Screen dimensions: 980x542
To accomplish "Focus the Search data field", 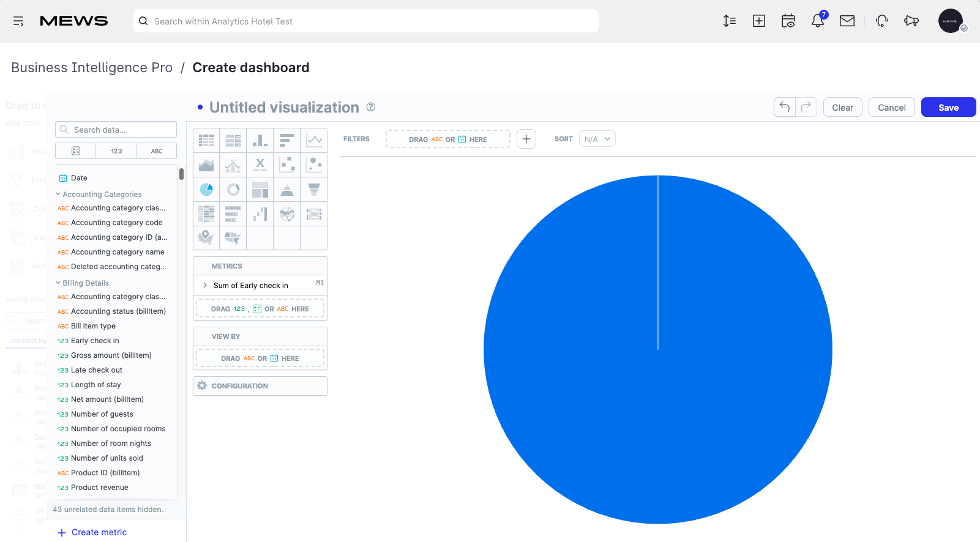I will click(x=116, y=130).
